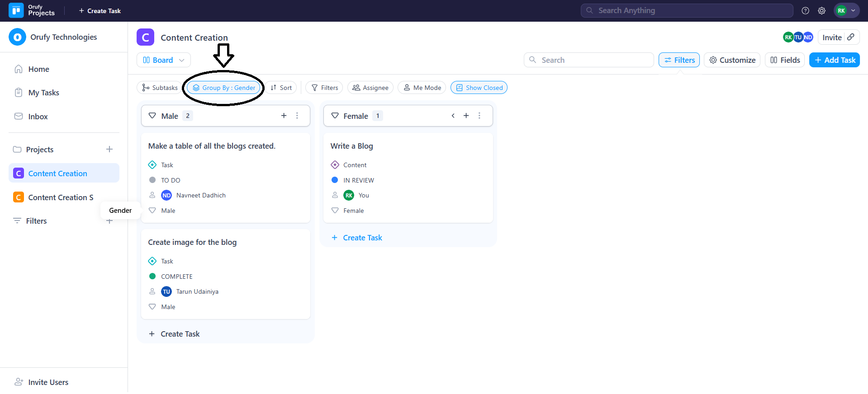Click the help question mark icon
The image size is (868, 394).
tap(805, 11)
